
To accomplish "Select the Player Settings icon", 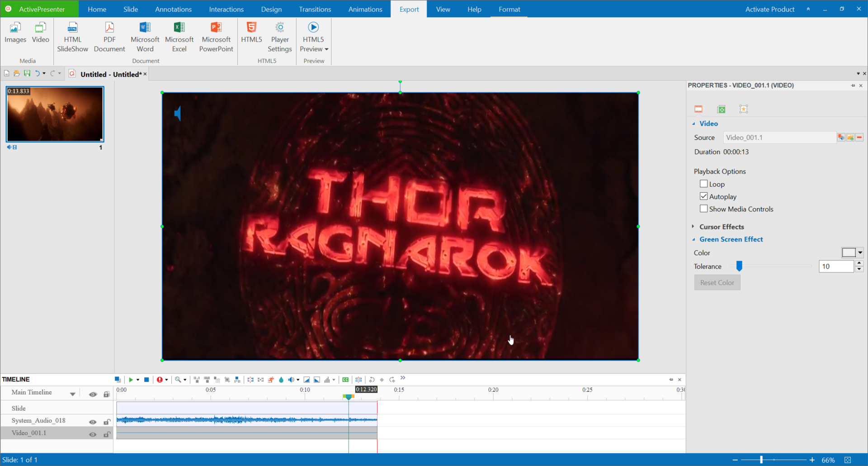I will pos(280,36).
